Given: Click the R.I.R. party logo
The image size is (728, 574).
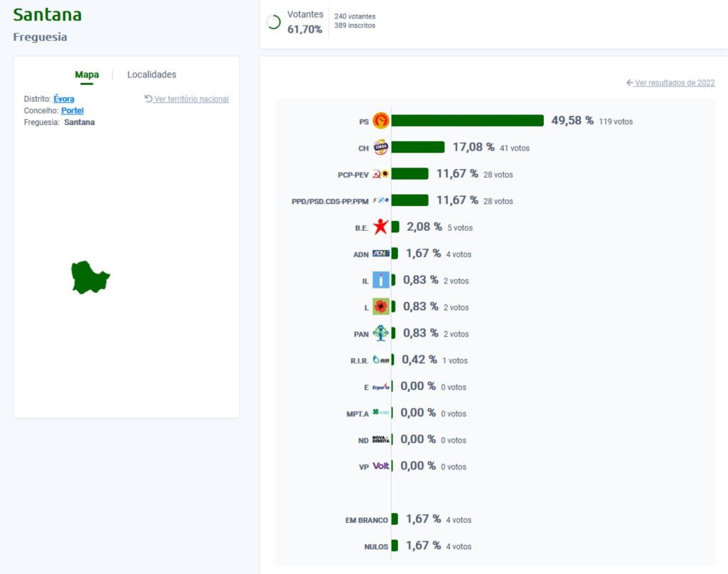Looking at the screenshot, I should pyautogui.click(x=381, y=360).
